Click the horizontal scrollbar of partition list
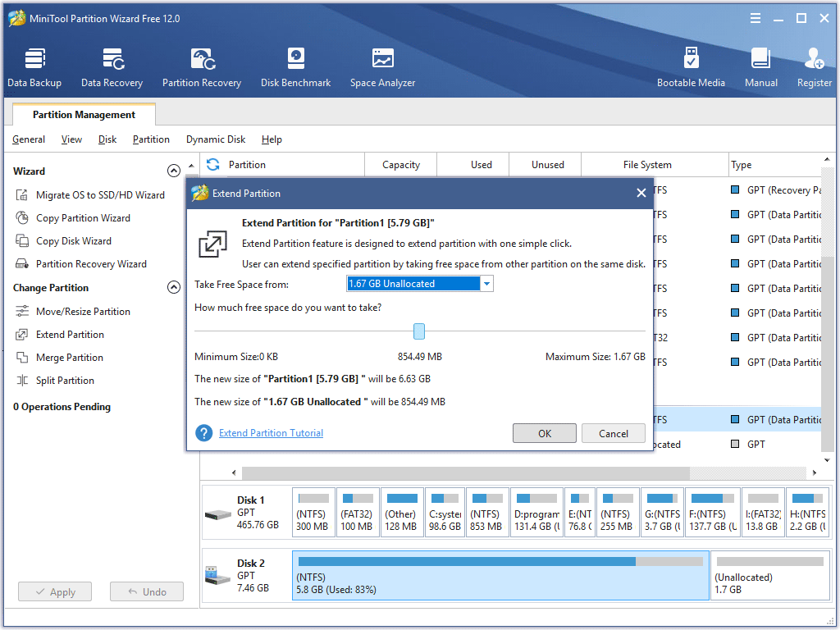 pyautogui.click(x=466, y=473)
